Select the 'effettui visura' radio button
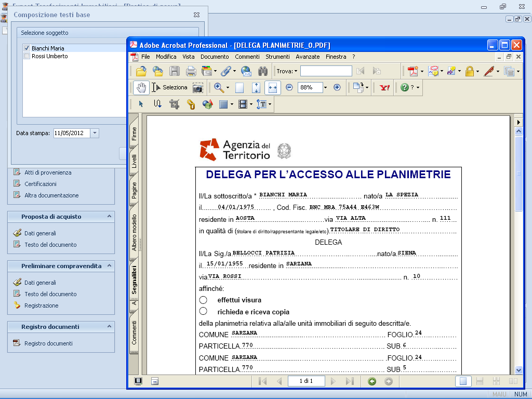This screenshot has height=399, width=532. [x=203, y=300]
